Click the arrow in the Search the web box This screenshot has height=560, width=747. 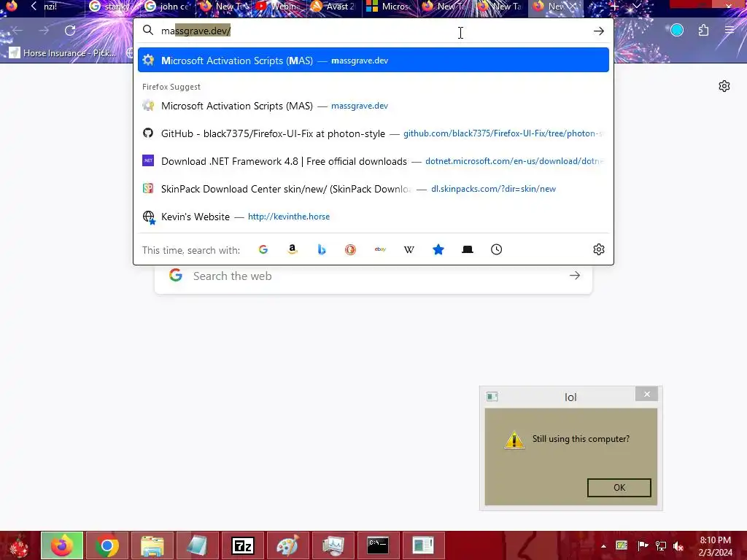575,276
